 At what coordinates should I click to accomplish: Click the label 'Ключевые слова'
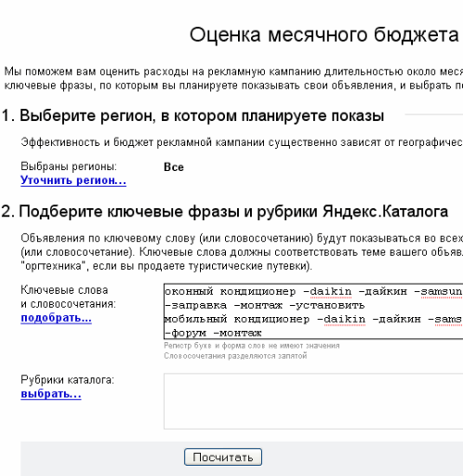[64, 290]
